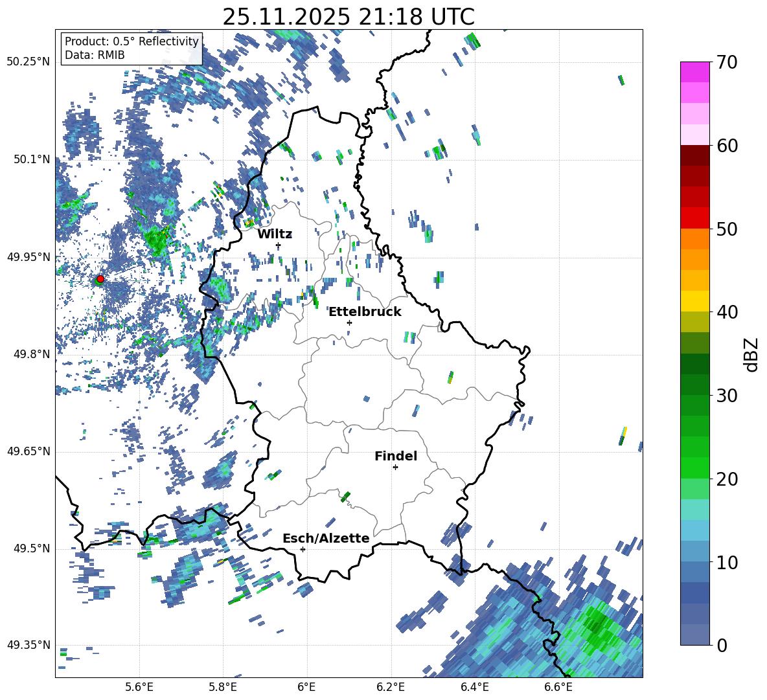767x700 pixels.
Task: Click the 50.1°N latitude label
Action: [32, 159]
